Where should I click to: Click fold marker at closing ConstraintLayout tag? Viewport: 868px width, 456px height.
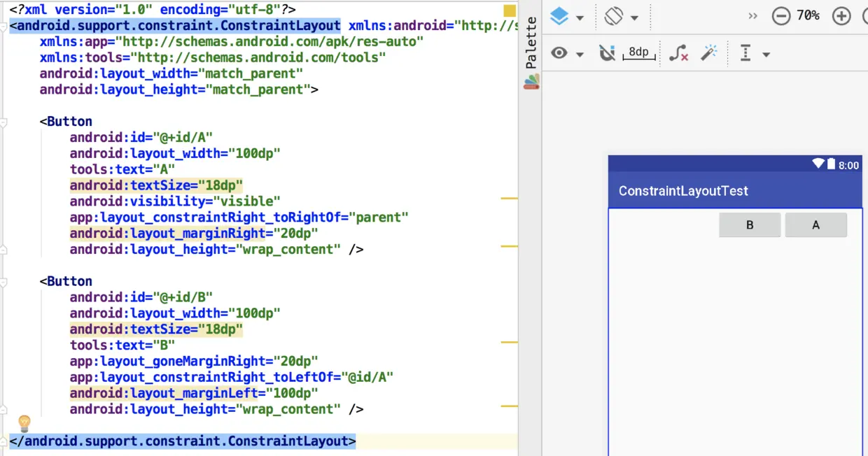click(x=3, y=441)
